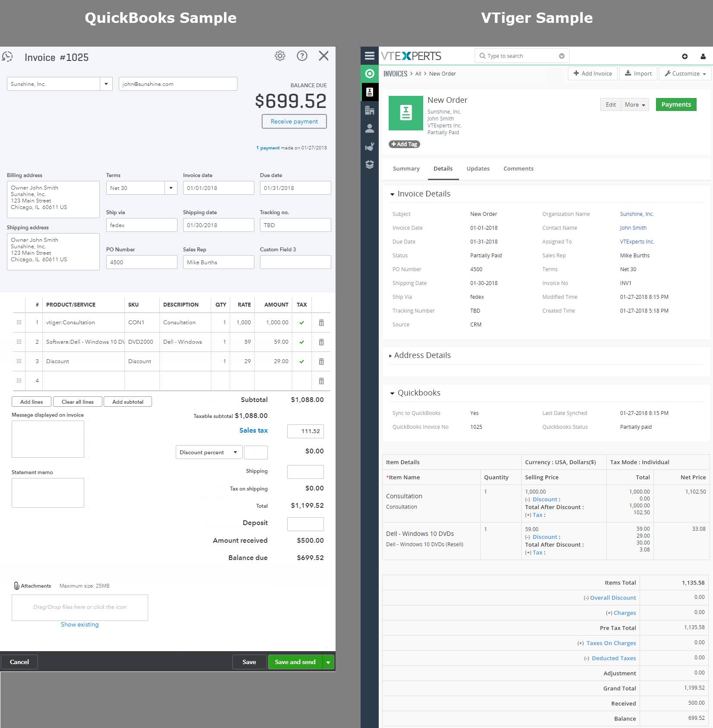The width and height of the screenshot is (713, 728).
Task: Expand Address Details section
Action: (390, 356)
